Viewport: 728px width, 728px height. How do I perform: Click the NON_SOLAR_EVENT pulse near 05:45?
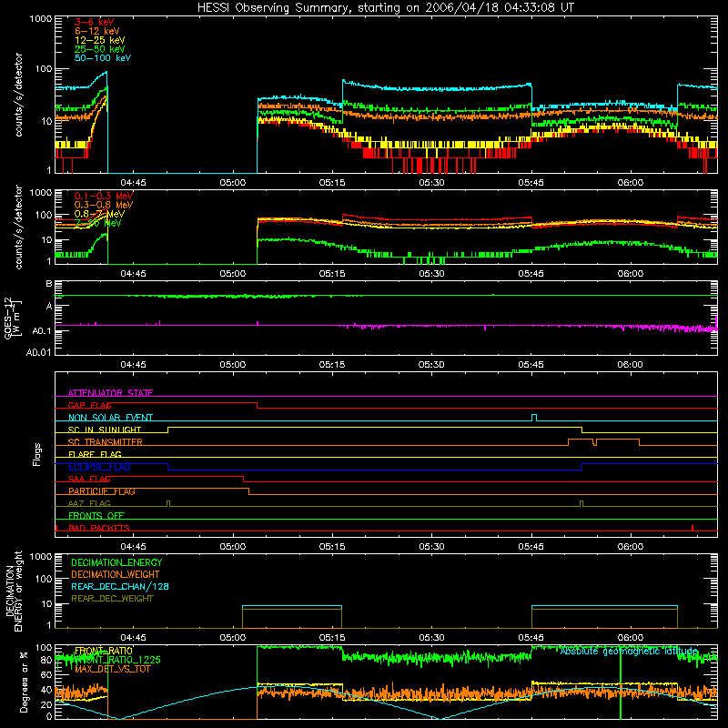(x=534, y=418)
